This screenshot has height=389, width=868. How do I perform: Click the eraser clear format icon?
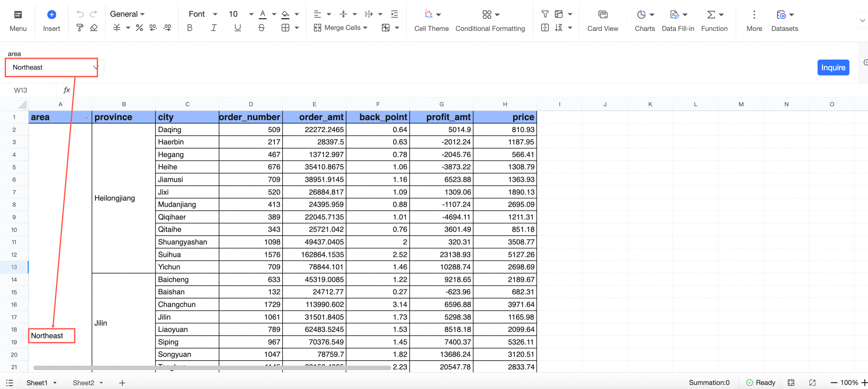click(x=94, y=28)
